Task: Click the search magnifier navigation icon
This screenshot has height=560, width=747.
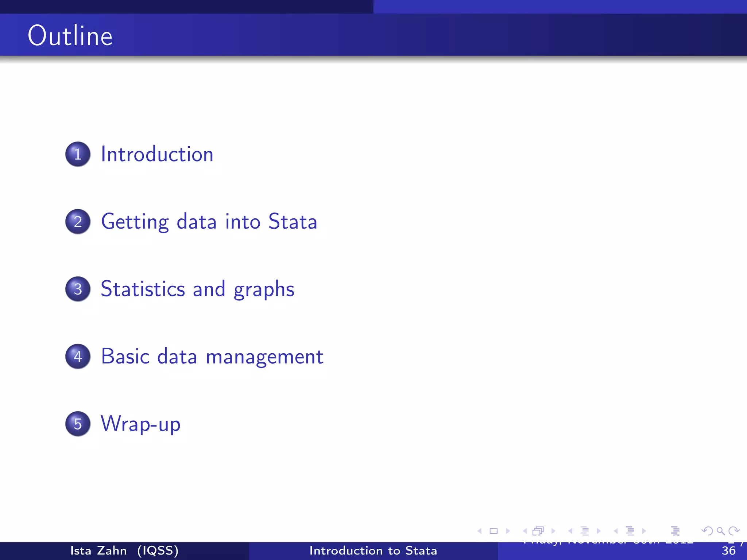Action: 720,531
